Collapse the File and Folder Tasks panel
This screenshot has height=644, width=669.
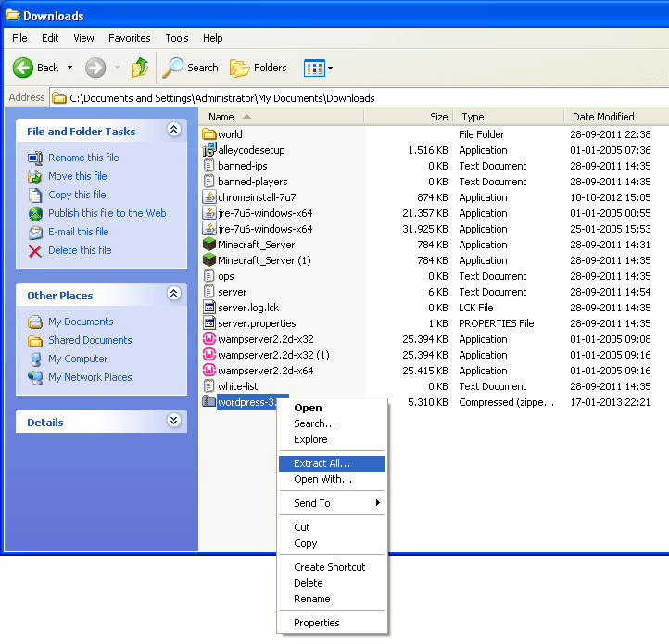point(173,131)
